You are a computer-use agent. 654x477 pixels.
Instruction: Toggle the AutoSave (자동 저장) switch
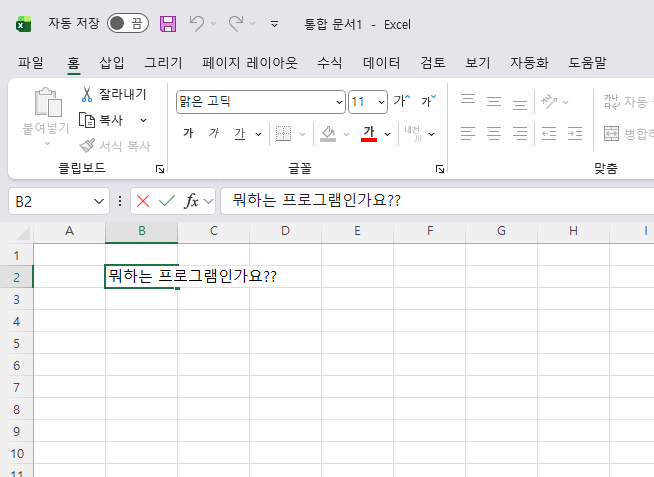coord(127,23)
